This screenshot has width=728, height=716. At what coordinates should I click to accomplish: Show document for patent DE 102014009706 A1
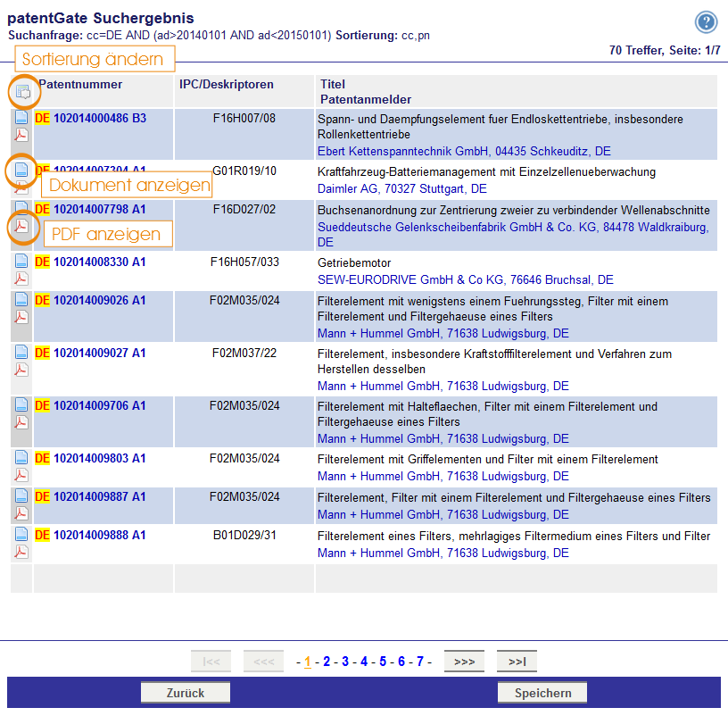(21, 404)
